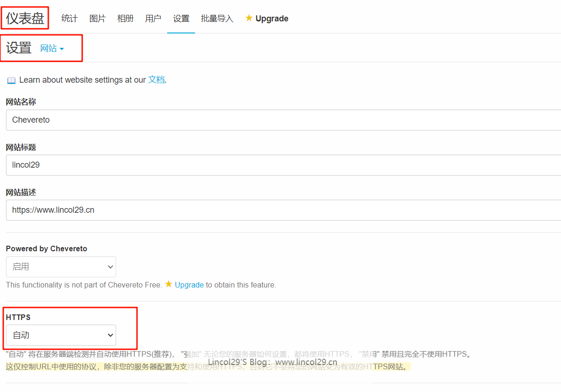
Task: Click the active 设置 tab
Action: pyautogui.click(x=181, y=19)
